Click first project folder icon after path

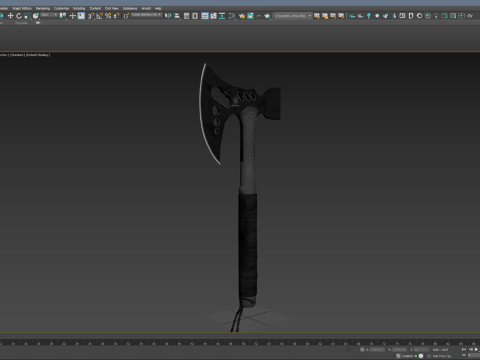(x=317, y=16)
